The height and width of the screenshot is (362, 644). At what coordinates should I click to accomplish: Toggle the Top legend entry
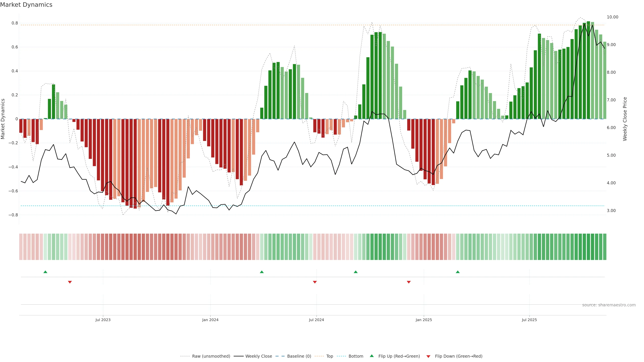(x=330, y=356)
